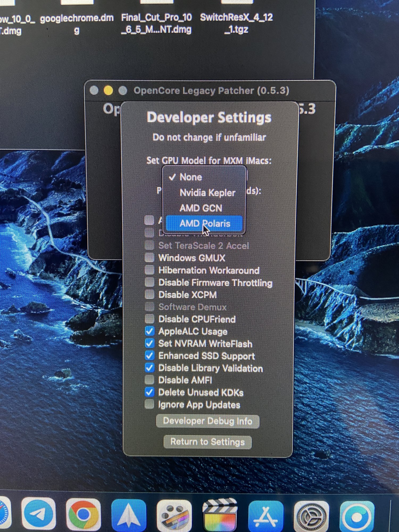Viewport: 399px width, 532px height.
Task: Click the blue ring app icon in Dock
Action: (357, 517)
